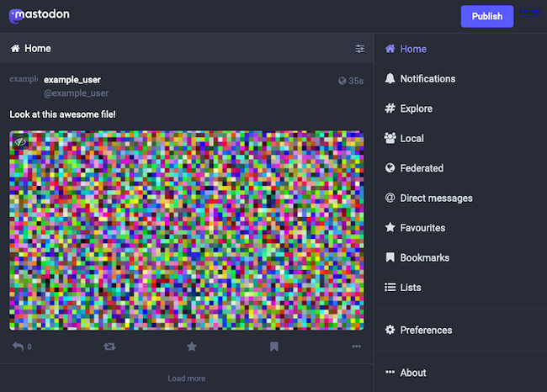Screen dimensions: 547x392
Task: Boost the post by example_user
Action: pyautogui.click(x=109, y=346)
